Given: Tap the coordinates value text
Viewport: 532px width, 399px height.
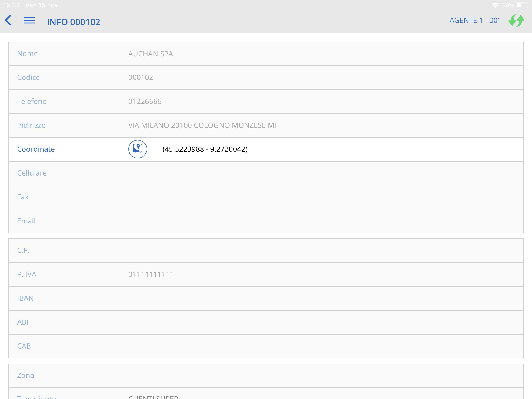Looking at the screenshot, I should [205, 149].
